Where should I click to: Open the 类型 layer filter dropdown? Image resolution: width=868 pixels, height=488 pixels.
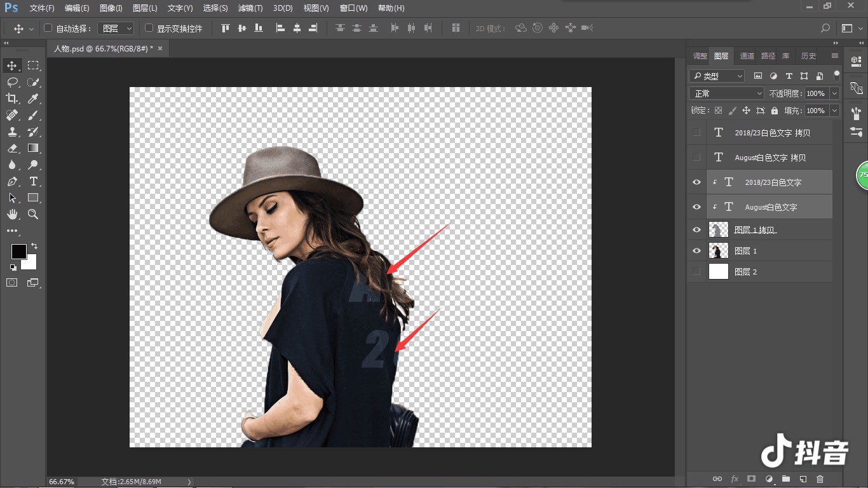[x=717, y=76]
